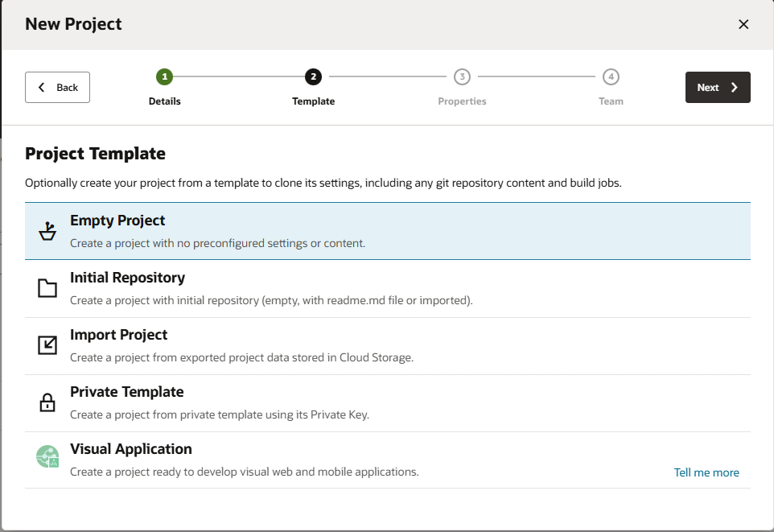This screenshot has width=774, height=532.
Task: Click the back chevron inside the Back button
Action: [42, 87]
